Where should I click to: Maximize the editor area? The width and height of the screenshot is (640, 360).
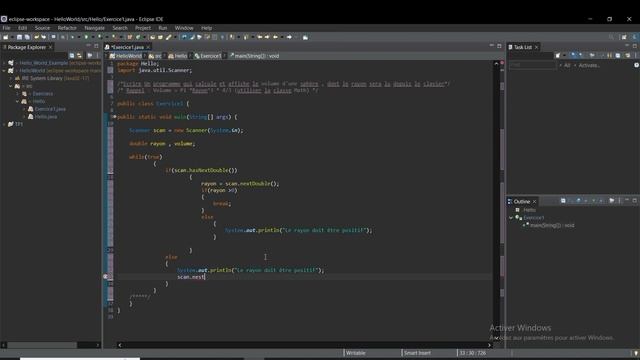tap(499, 46)
